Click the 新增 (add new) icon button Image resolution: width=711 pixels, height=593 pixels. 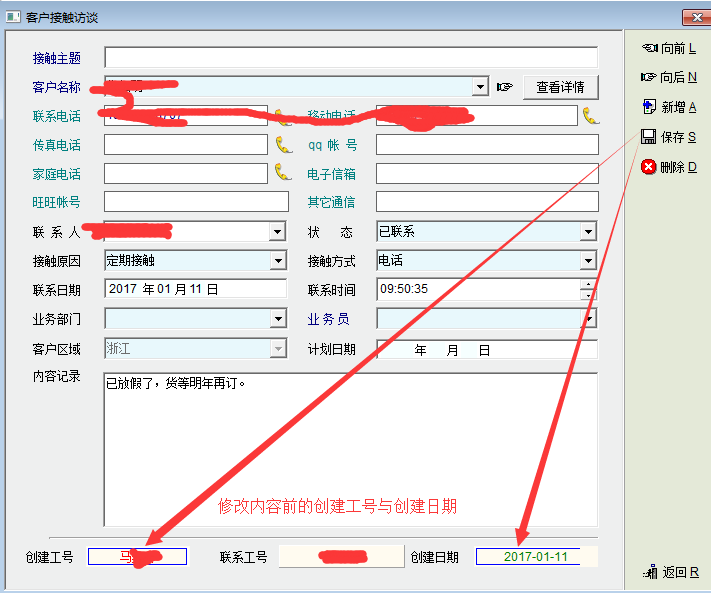click(649, 107)
